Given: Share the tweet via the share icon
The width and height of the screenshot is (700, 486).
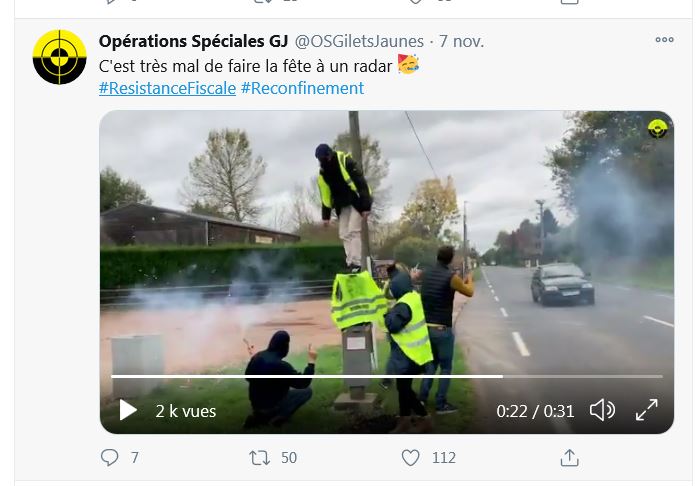Looking at the screenshot, I should [569, 458].
